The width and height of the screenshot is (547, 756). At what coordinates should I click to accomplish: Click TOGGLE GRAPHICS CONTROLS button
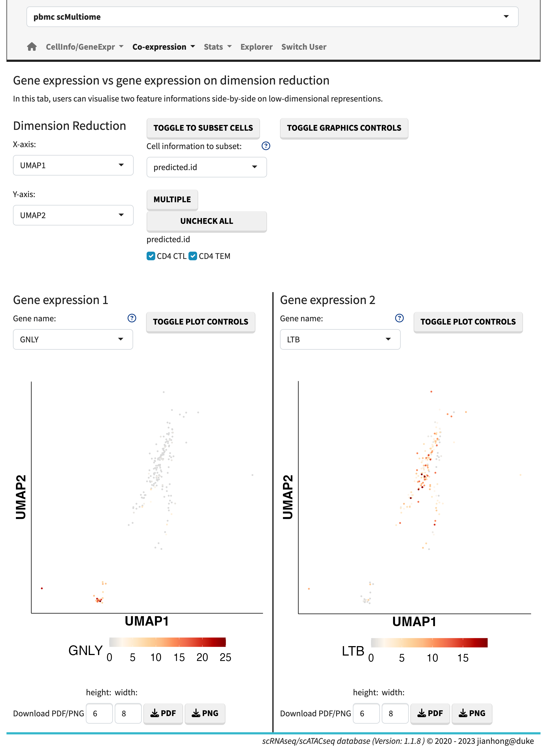point(344,128)
